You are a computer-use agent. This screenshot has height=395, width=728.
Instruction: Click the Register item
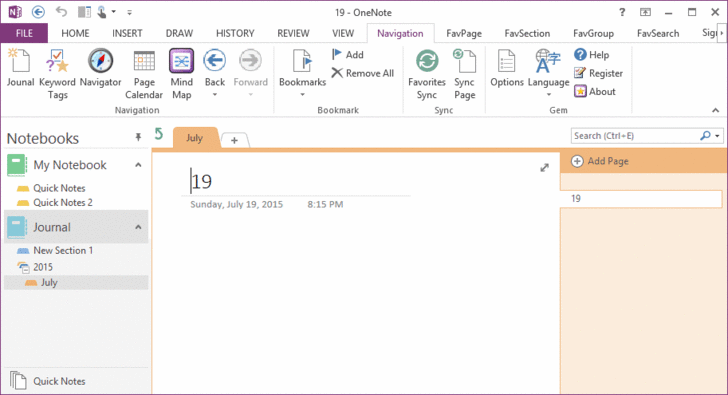[x=598, y=73]
